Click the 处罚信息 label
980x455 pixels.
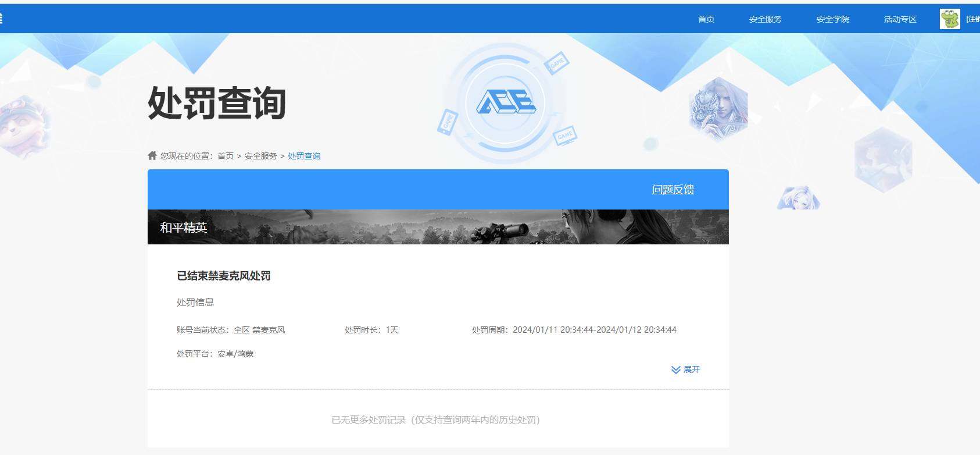(195, 303)
